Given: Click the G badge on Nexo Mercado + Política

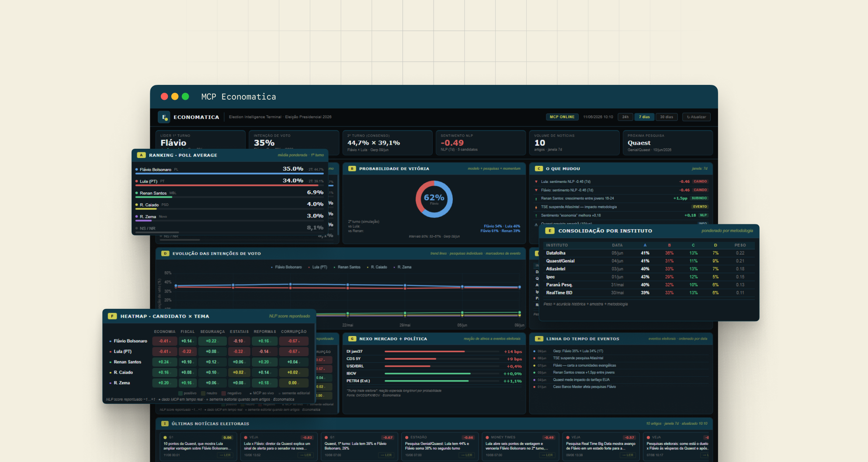Looking at the screenshot, I should click(352, 339).
